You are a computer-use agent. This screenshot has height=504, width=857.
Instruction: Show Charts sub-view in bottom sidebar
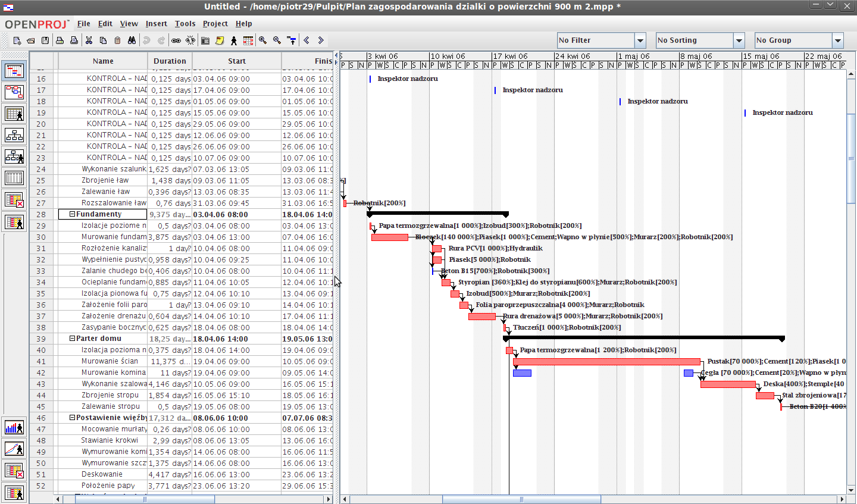(14, 449)
